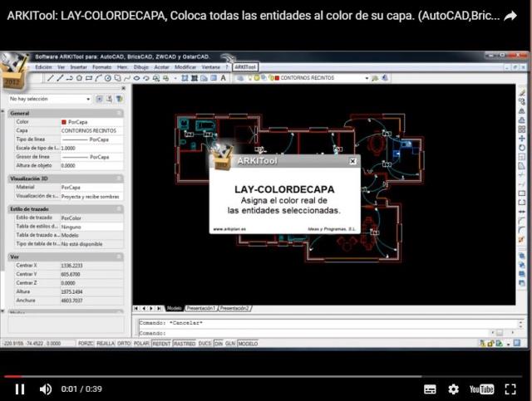This screenshot has height=401, width=532.
Task: Open the Tipo de línea property dropdown
Action: pos(91,139)
